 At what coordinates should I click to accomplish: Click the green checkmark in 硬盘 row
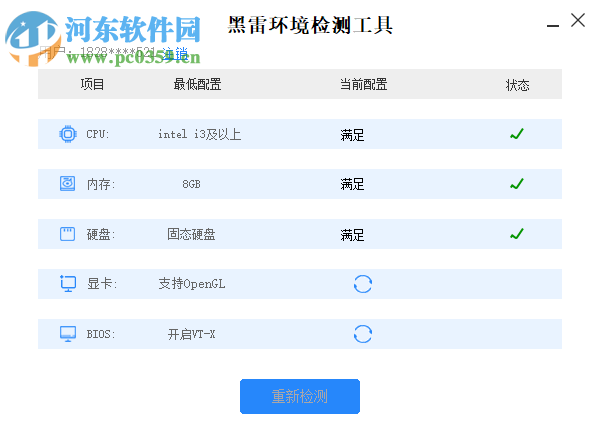517,234
